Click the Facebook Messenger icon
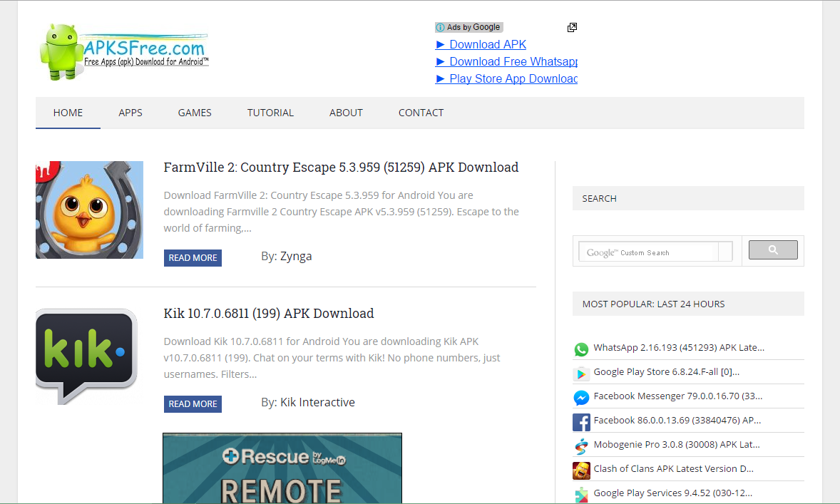The image size is (840, 504). click(x=581, y=397)
